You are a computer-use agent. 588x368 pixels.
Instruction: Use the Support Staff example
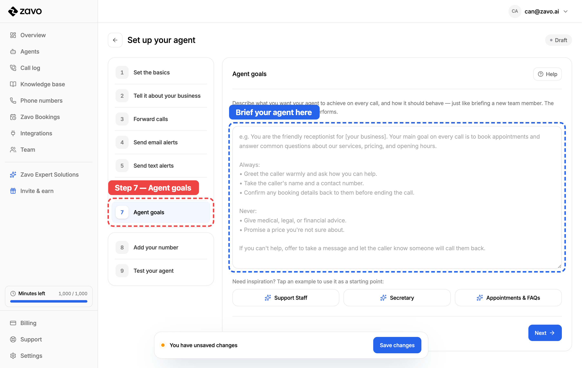point(286,298)
